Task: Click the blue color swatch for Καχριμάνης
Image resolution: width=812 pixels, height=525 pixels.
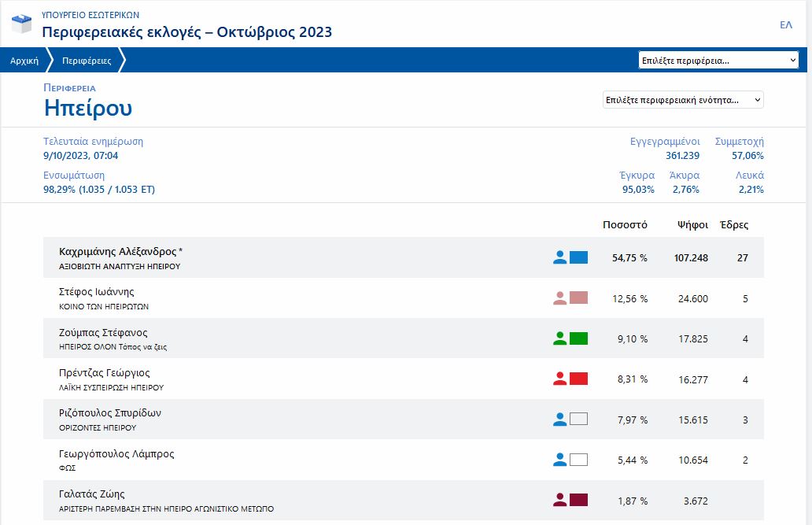Action: (x=578, y=257)
